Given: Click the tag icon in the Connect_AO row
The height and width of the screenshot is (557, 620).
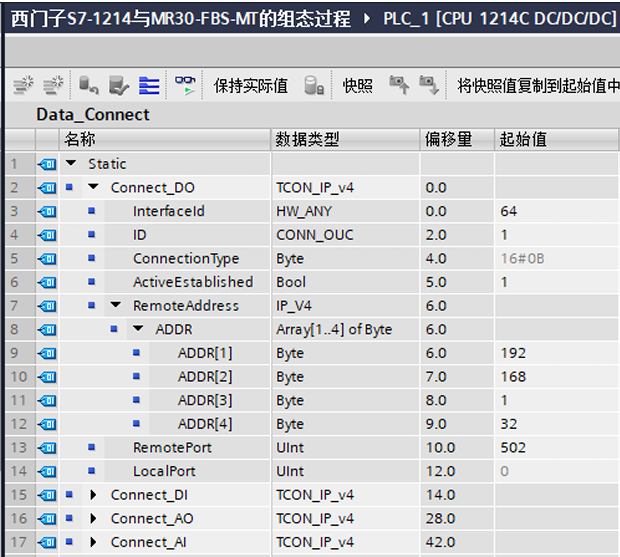Looking at the screenshot, I should [x=47, y=519].
